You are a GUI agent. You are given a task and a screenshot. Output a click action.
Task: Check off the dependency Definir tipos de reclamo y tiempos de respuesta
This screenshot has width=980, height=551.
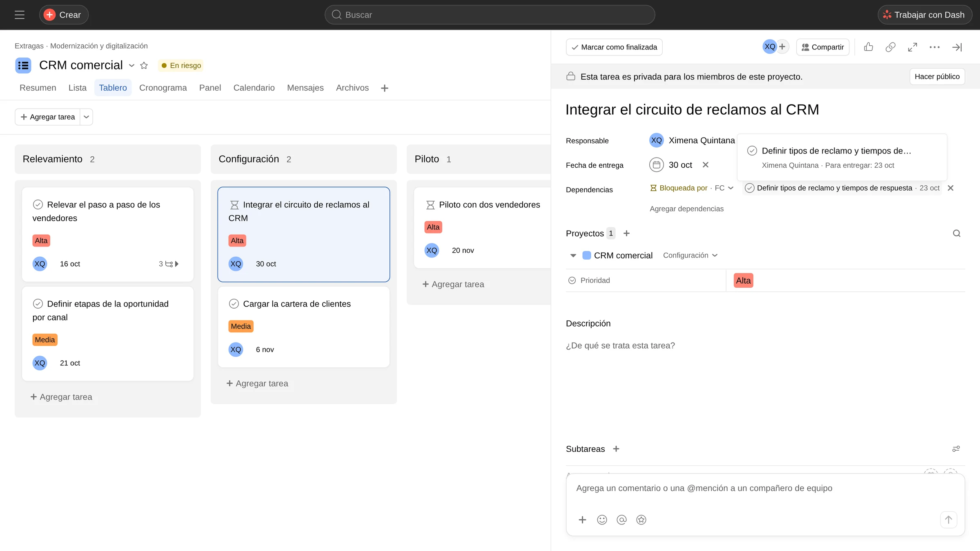click(749, 188)
